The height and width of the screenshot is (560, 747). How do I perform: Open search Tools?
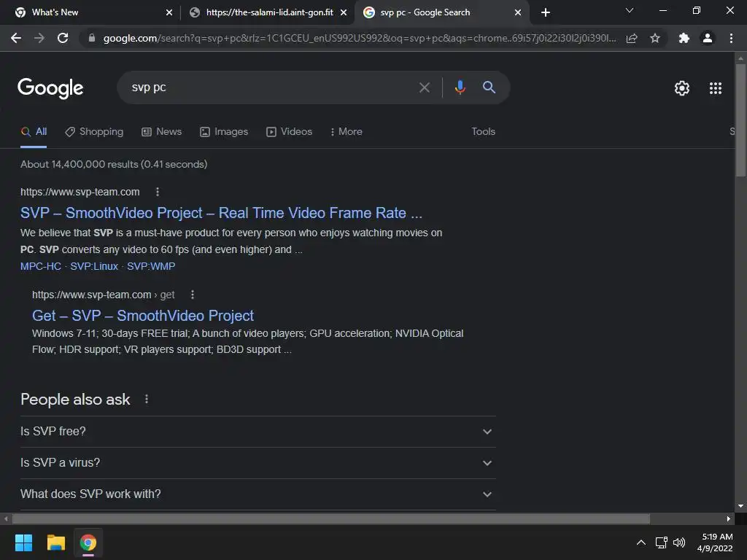click(x=483, y=132)
